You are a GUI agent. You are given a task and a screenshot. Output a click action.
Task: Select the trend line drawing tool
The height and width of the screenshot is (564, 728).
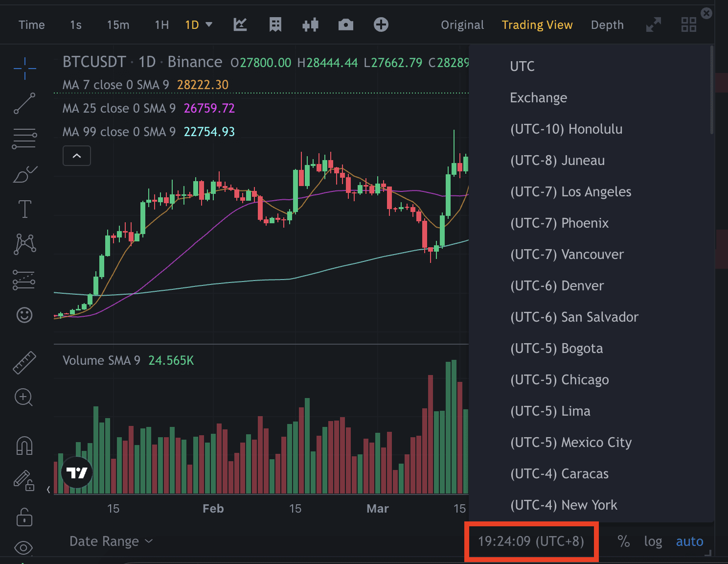[24, 103]
